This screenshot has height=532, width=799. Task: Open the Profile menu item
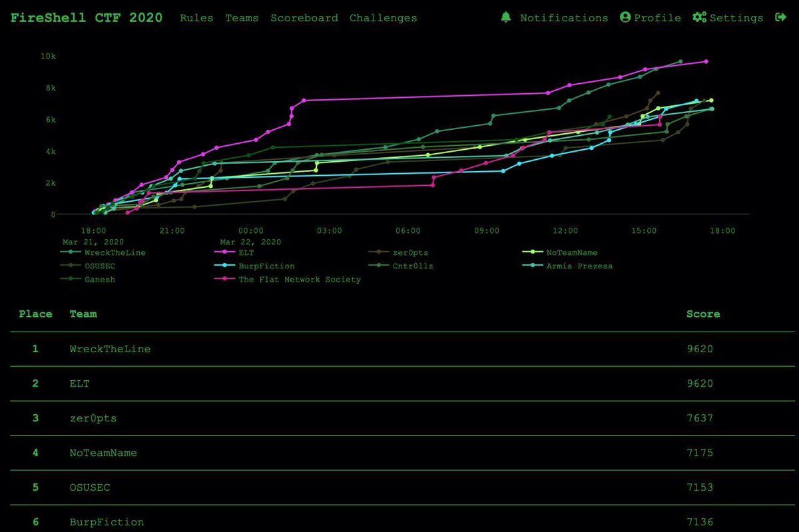click(x=657, y=18)
